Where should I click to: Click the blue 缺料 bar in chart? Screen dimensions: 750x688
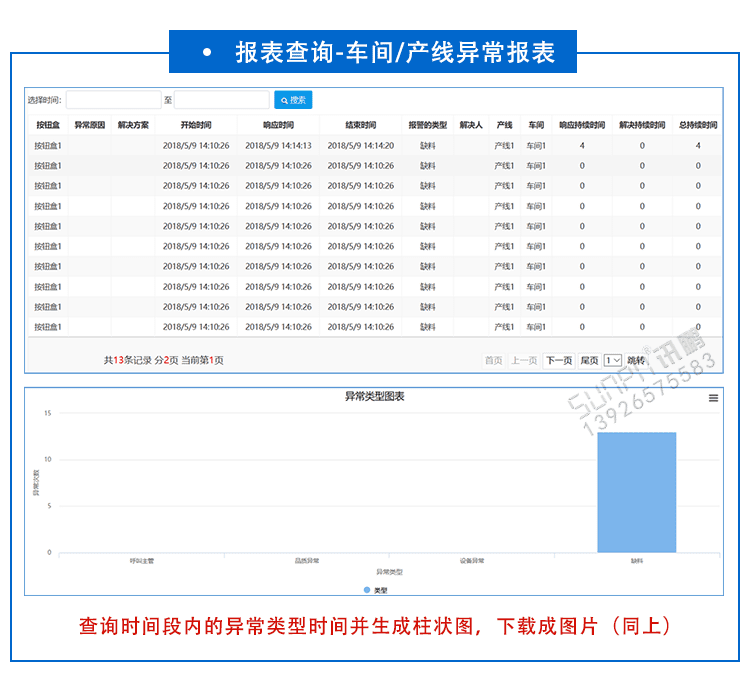point(637,492)
